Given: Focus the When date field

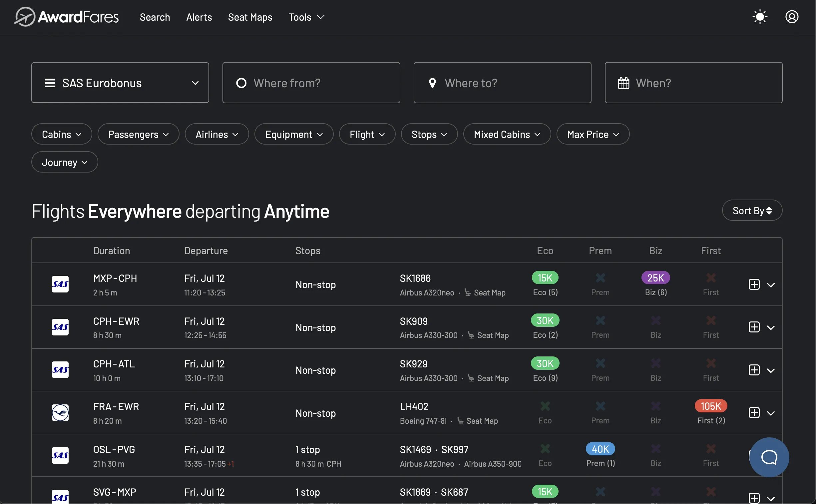Looking at the screenshot, I should coord(693,83).
